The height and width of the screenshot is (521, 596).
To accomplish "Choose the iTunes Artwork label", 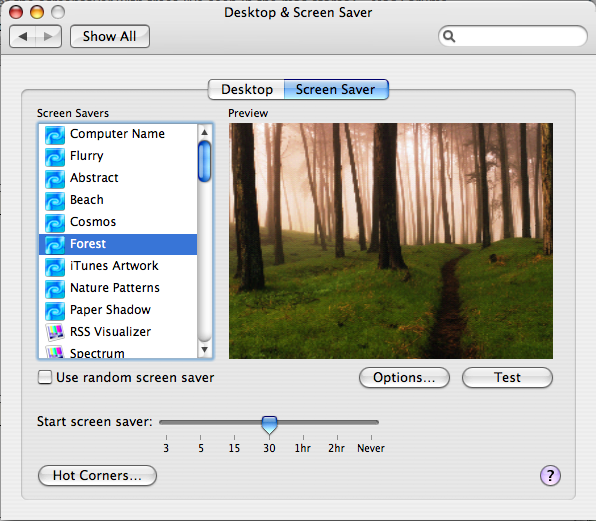I will (114, 266).
